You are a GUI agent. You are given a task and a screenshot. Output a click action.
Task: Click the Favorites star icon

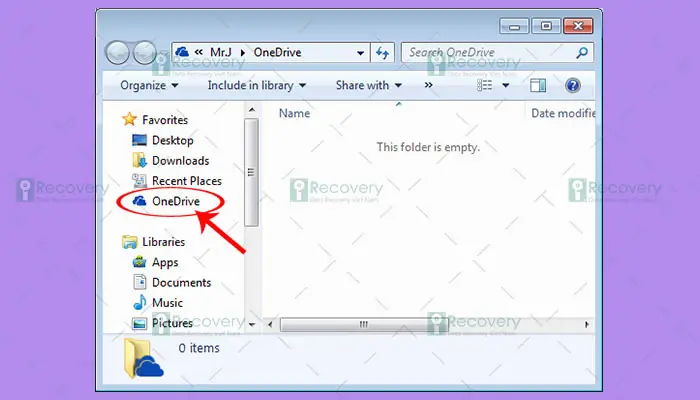(129, 119)
